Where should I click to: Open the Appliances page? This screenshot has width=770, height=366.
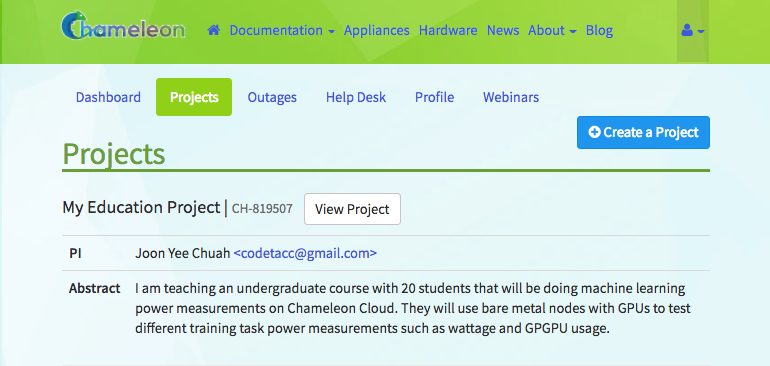pos(377,30)
